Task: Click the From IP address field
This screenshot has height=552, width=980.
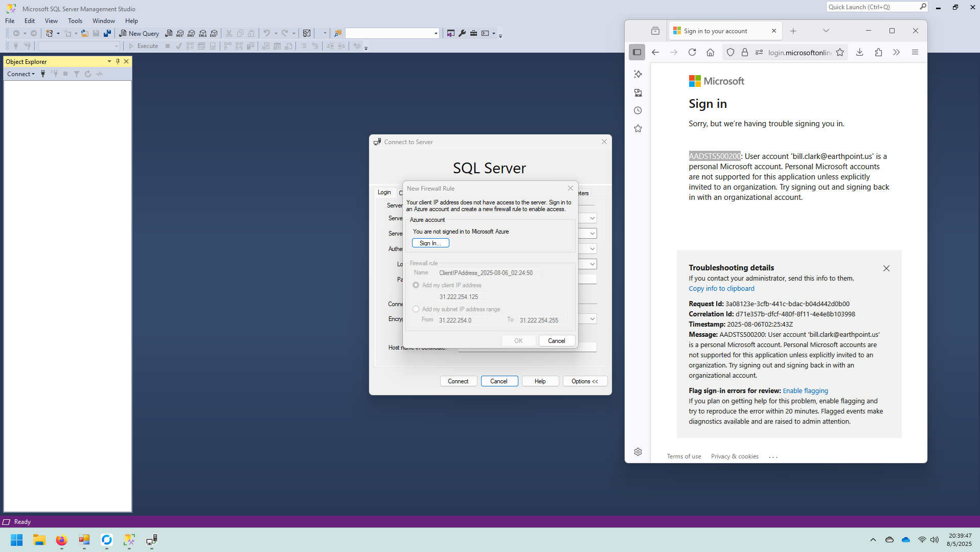Action: pyautogui.click(x=461, y=320)
